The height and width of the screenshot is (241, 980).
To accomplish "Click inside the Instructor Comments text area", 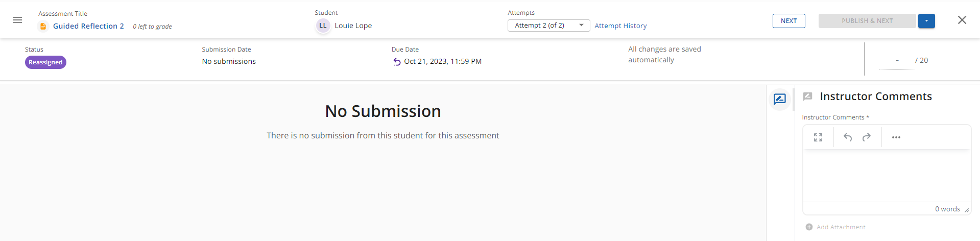I will pos(887,176).
